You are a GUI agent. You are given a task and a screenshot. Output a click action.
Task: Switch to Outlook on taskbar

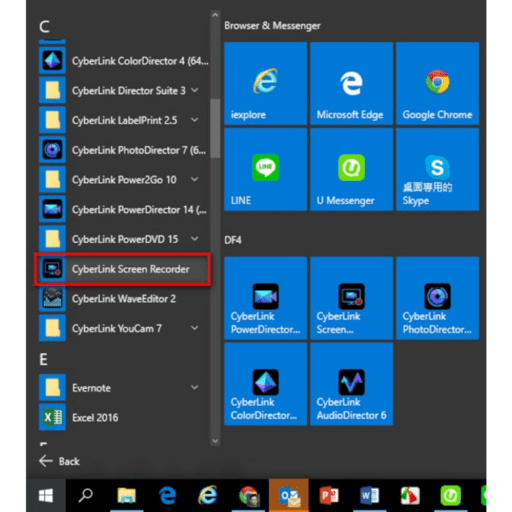289,496
